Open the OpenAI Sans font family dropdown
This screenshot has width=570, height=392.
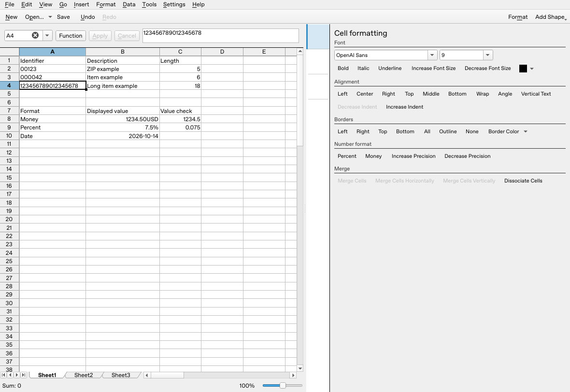coord(432,55)
